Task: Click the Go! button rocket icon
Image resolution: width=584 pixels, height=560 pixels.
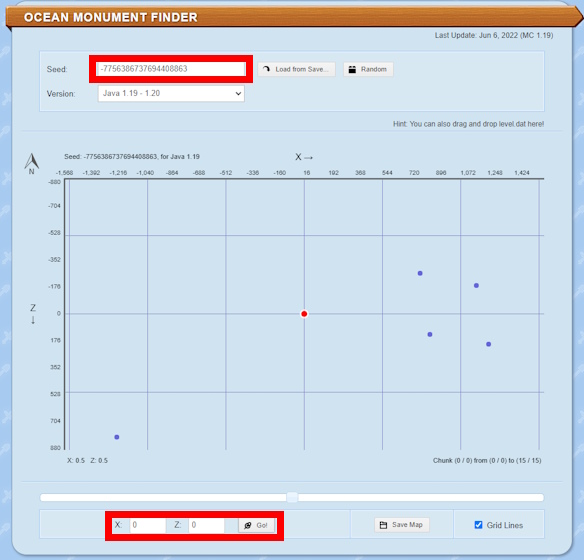Action: point(248,525)
